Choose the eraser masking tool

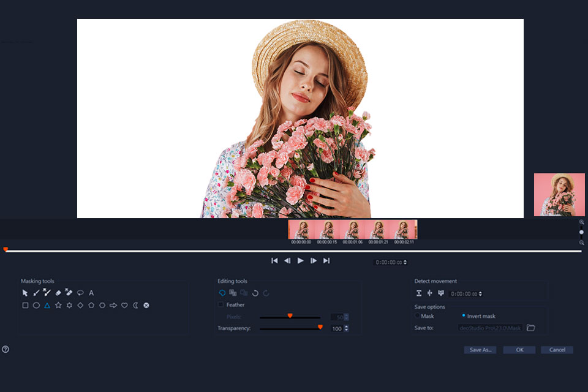click(x=58, y=293)
